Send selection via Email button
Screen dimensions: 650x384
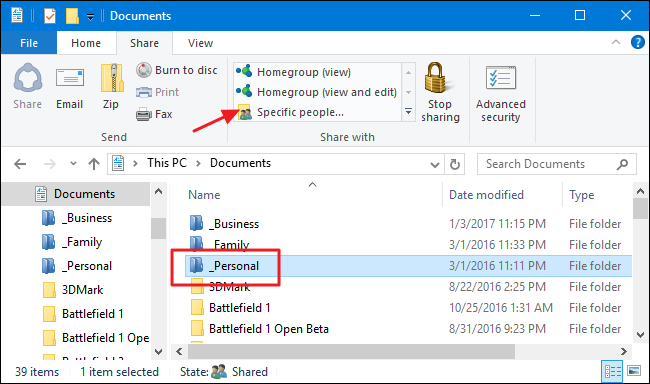point(70,87)
